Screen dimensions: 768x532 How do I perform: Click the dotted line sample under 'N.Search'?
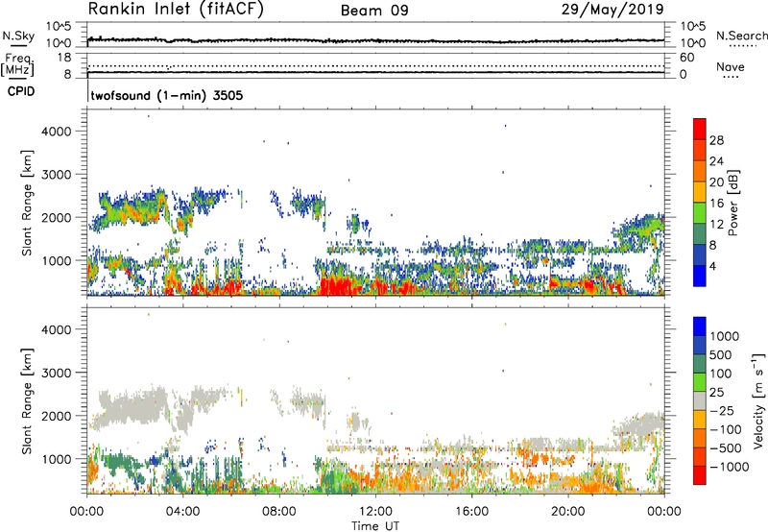point(743,46)
